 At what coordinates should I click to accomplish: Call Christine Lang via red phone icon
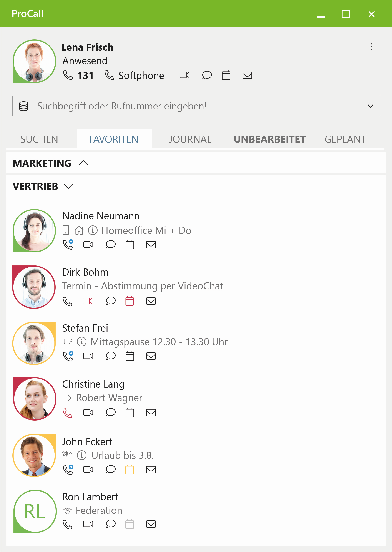[68, 413]
